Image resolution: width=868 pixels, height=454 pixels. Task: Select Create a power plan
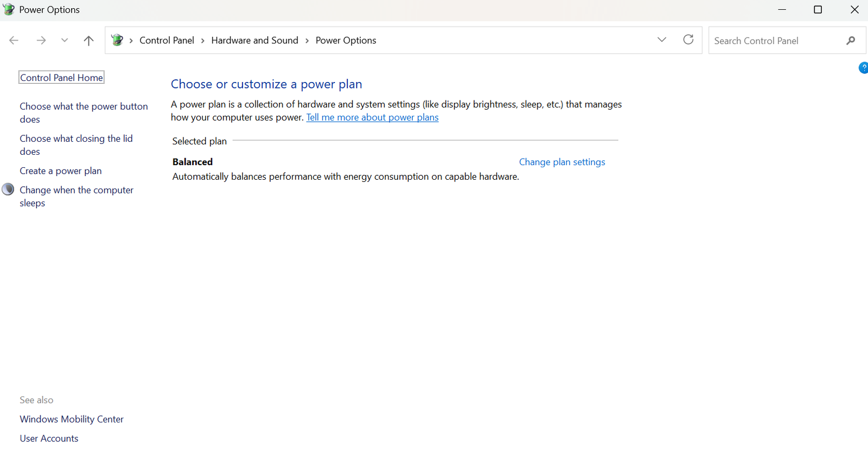point(61,171)
